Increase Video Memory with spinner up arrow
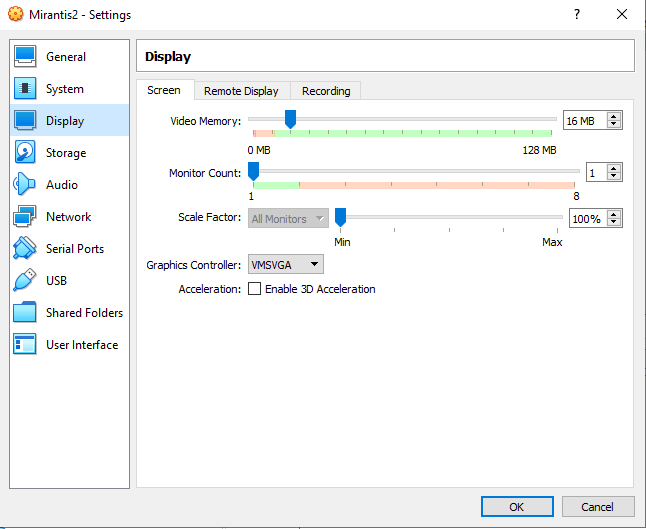 point(614,116)
